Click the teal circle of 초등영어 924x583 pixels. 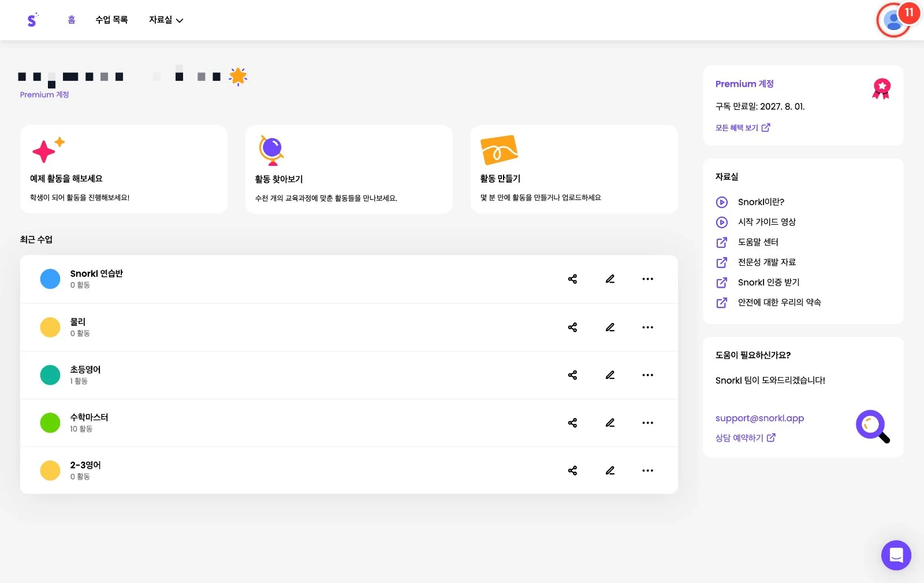point(50,375)
